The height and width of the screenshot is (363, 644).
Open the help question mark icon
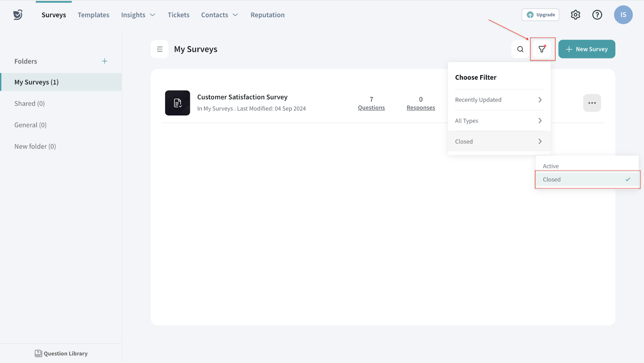point(597,15)
